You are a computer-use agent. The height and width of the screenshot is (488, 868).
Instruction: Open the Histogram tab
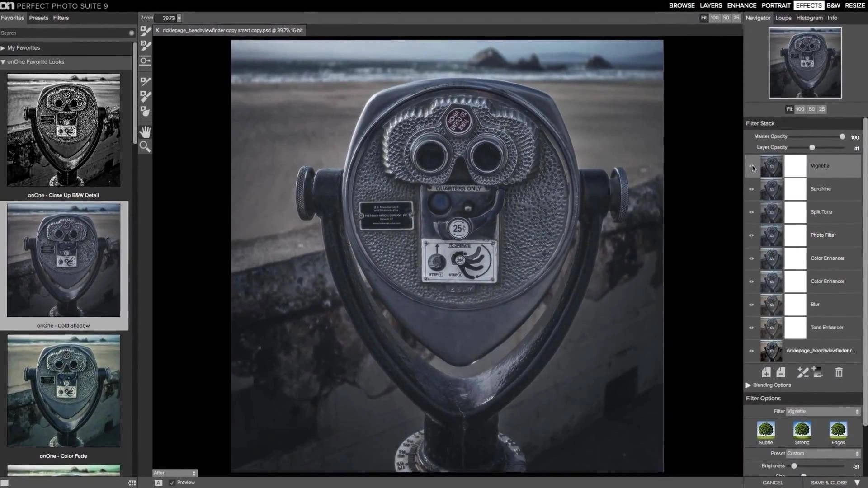pyautogui.click(x=809, y=18)
